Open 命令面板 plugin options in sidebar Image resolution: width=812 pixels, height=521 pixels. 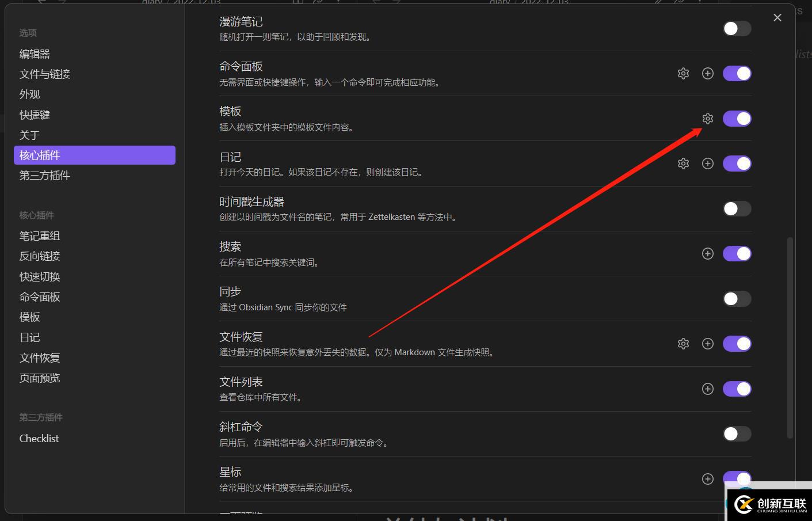coord(94,297)
